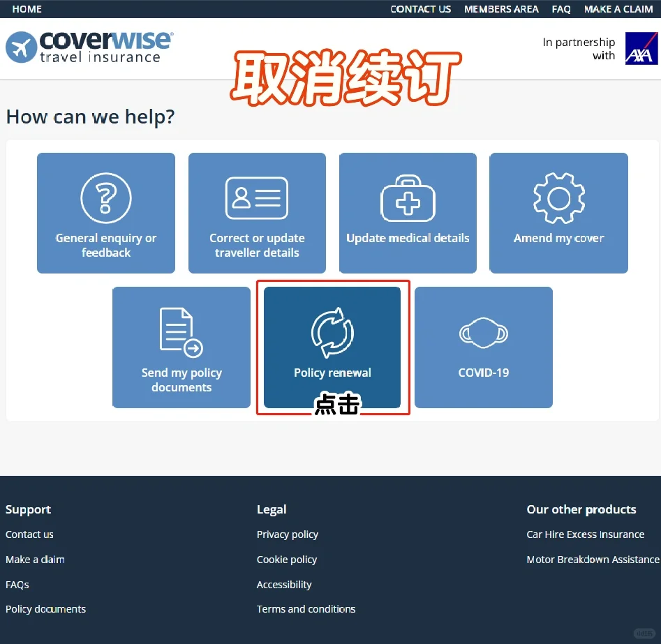This screenshot has height=644, width=661.
Task: Click the "Support" footer heading
Action: point(28,509)
